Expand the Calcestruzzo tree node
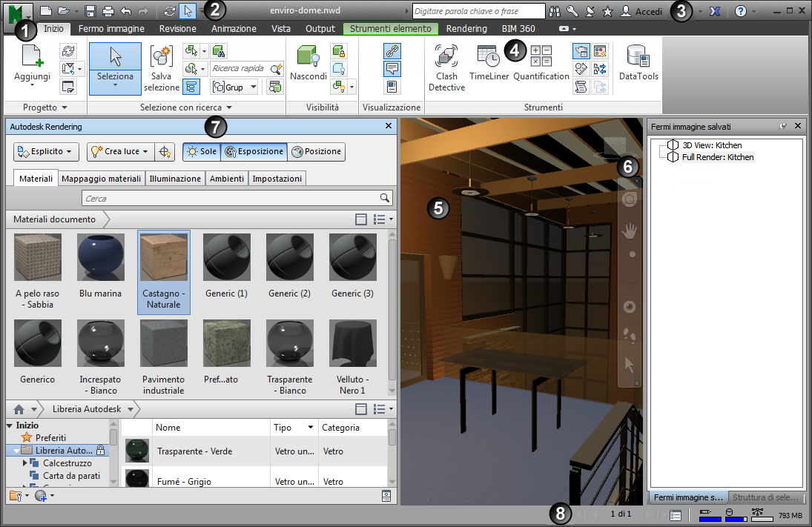This screenshot has width=812, height=527. (x=24, y=463)
